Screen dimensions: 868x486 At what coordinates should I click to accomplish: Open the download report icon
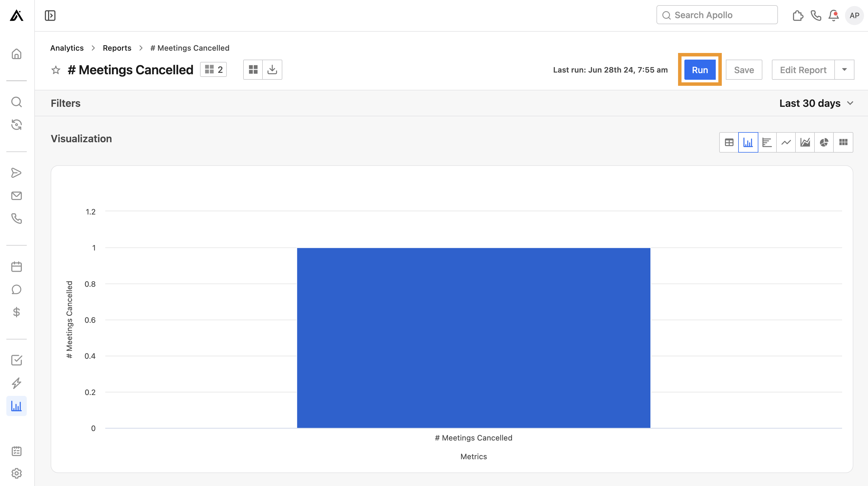pos(272,69)
